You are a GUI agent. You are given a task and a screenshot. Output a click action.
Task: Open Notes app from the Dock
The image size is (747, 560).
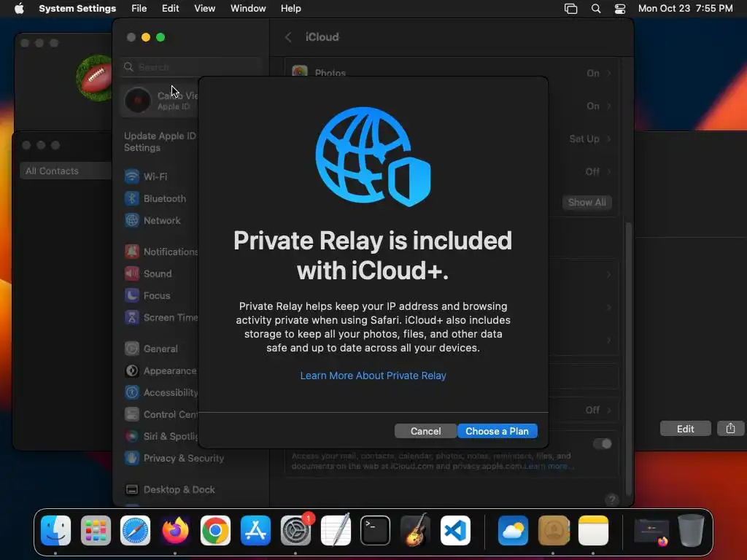(x=593, y=530)
